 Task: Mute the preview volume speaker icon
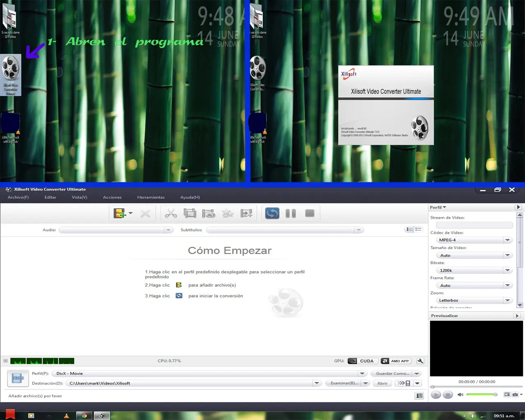pos(460,395)
